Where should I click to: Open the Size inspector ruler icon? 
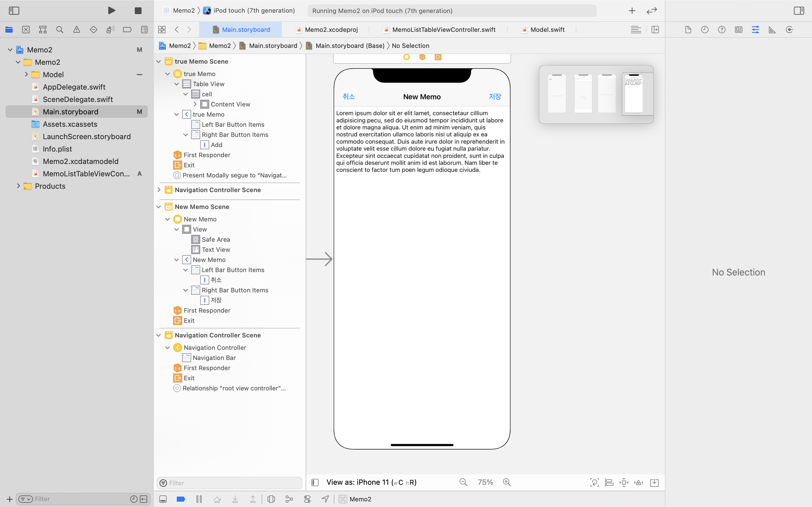point(772,30)
